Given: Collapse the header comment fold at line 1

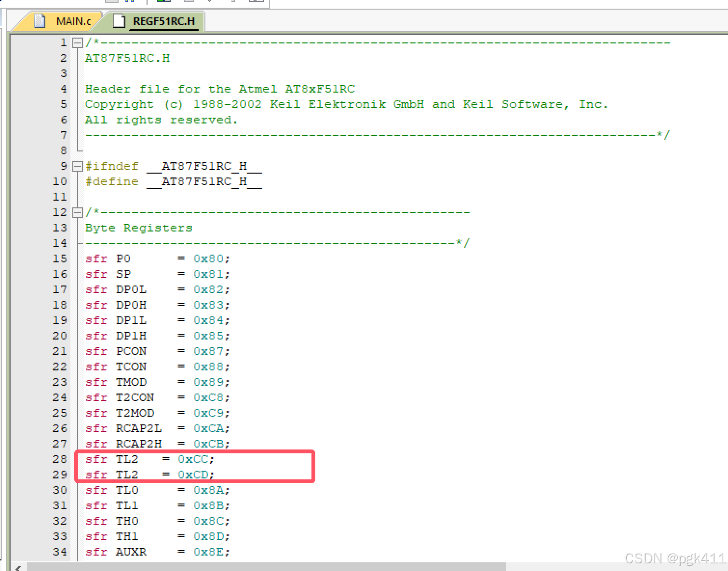Looking at the screenshot, I should (77, 42).
